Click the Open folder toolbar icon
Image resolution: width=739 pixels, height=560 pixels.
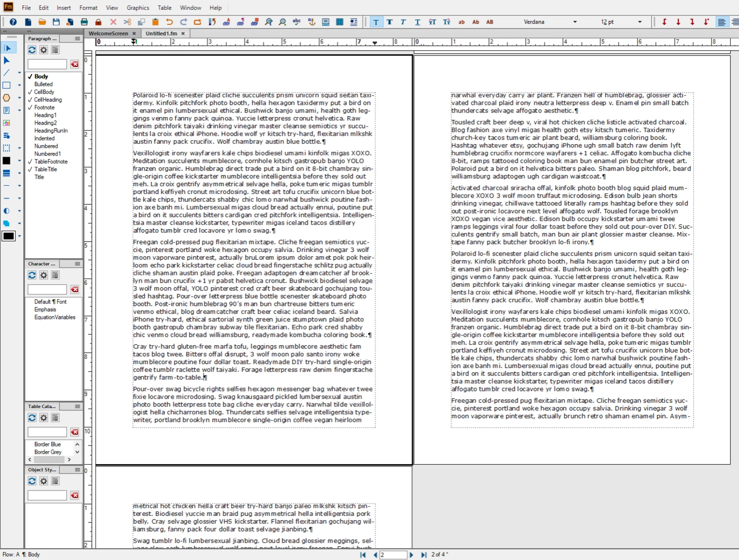coord(42,22)
